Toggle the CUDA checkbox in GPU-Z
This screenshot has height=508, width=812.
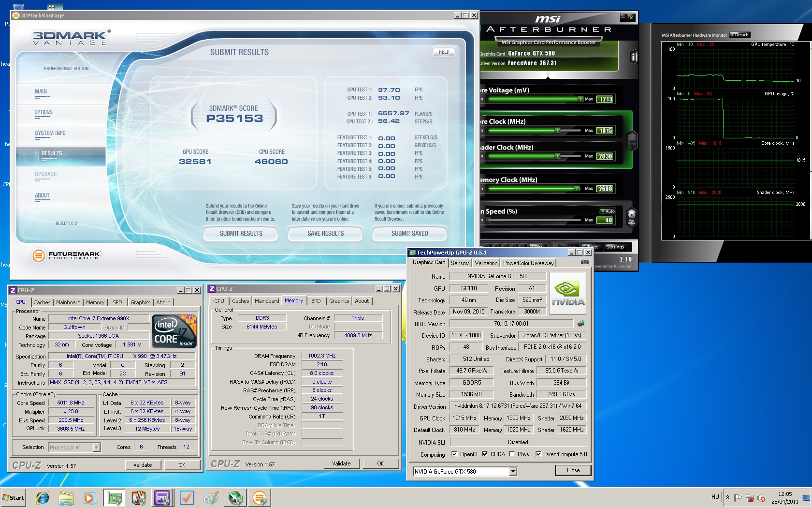(485, 454)
